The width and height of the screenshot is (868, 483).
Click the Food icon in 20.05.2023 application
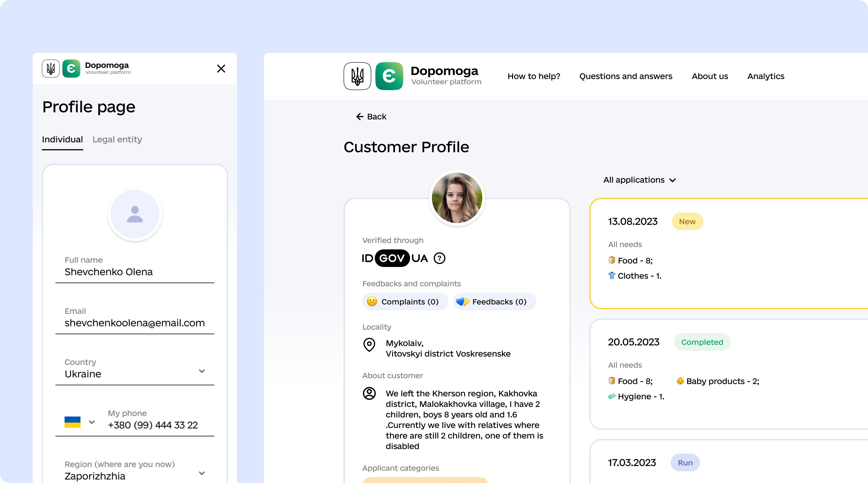click(612, 381)
